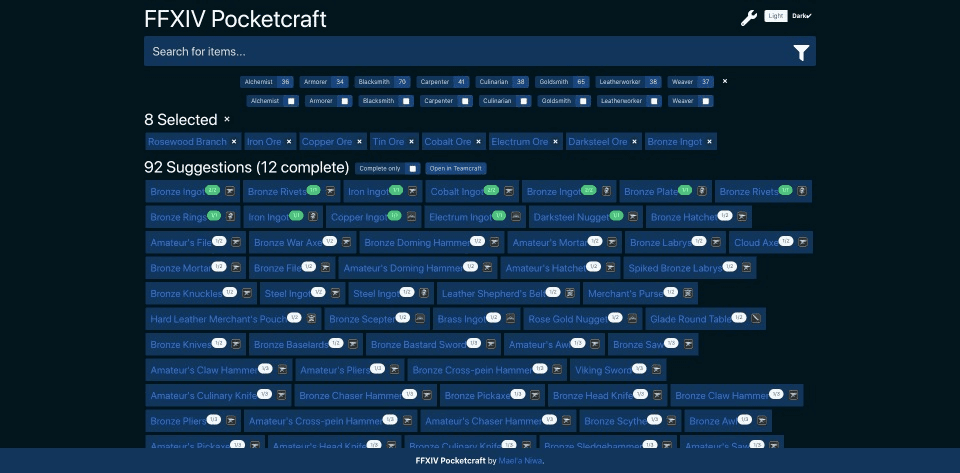
Task: Click the Rosewood Branch selected item name
Action: point(187,142)
